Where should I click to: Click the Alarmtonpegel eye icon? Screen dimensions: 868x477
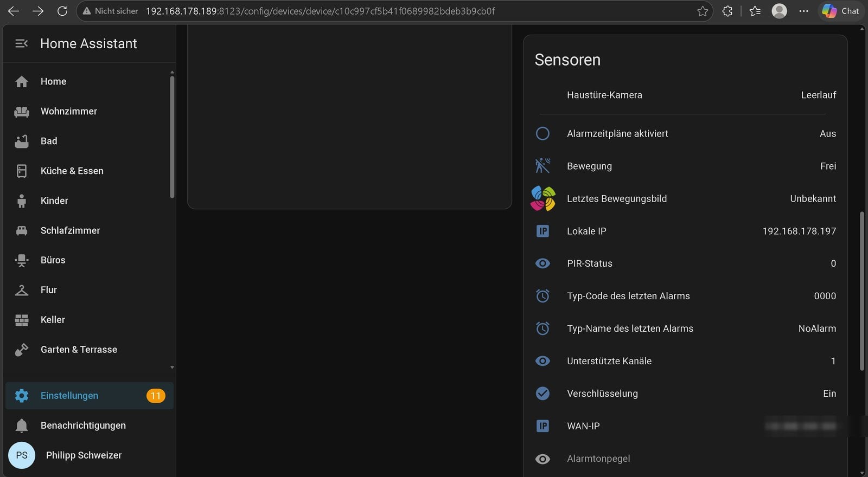[542, 459]
